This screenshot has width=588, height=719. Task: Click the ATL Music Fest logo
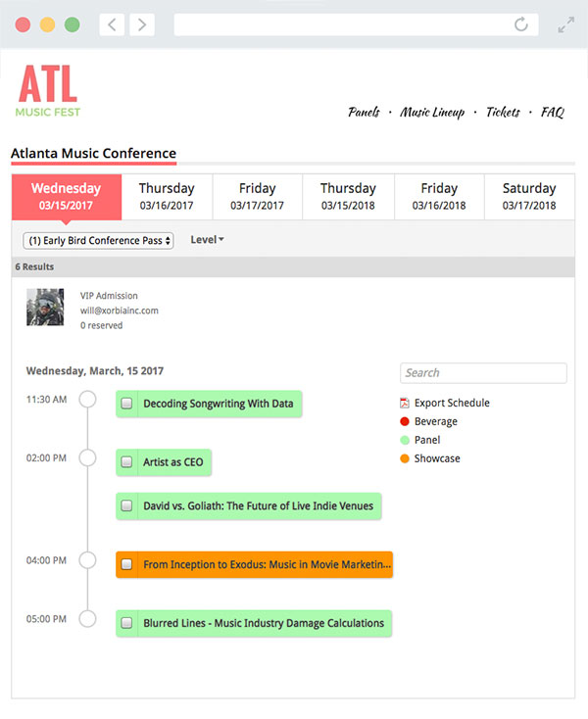[47, 91]
